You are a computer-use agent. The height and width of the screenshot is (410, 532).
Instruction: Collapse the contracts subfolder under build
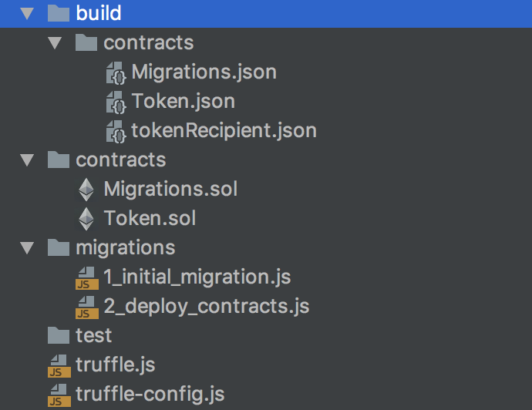click(56, 43)
